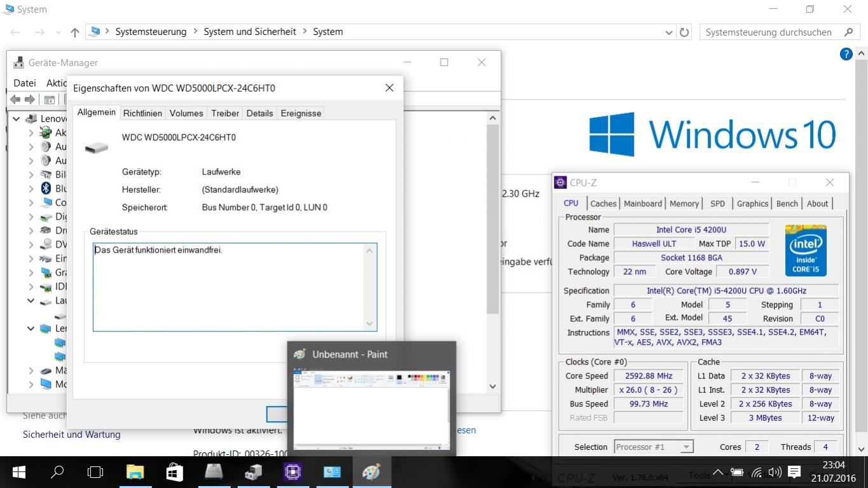Click the blue help question mark icon
The height and width of the screenshot is (488, 868).
pos(846,54)
